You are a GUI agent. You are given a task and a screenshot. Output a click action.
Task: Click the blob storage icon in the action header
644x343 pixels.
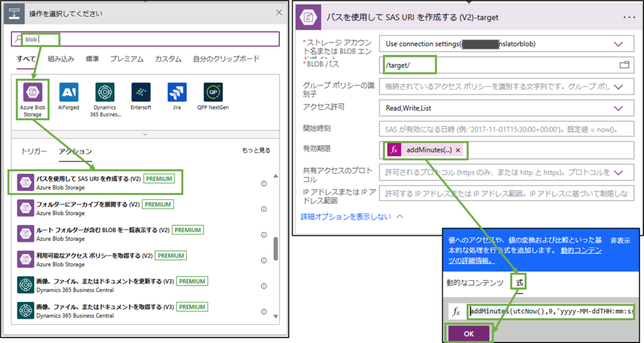point(309,17)
